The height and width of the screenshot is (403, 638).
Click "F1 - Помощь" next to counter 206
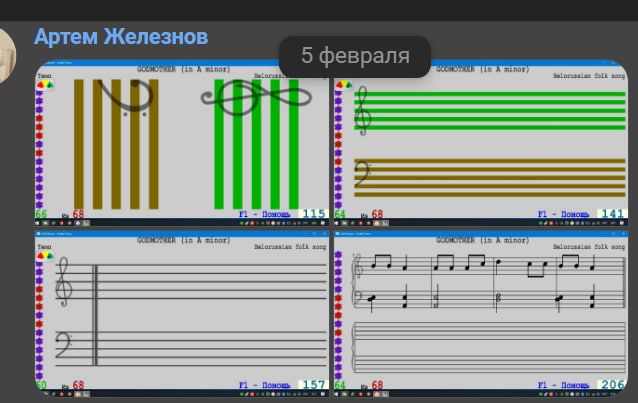point(565,385)
